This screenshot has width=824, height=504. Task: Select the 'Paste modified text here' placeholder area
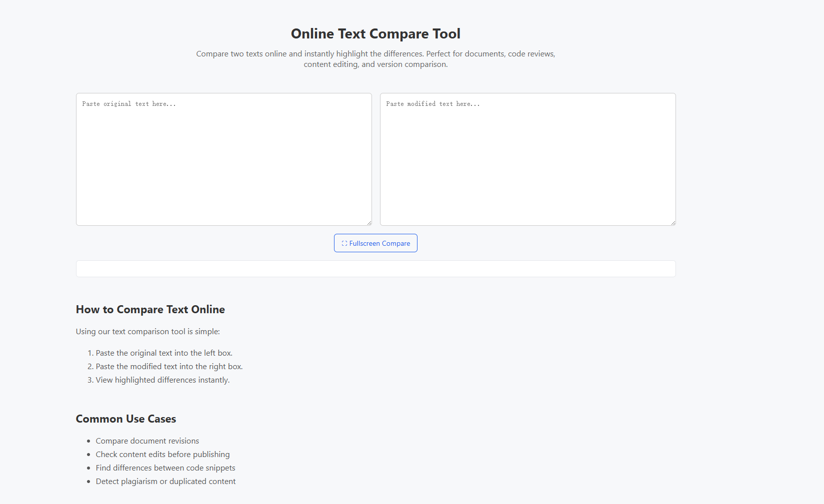coord(432,104)
